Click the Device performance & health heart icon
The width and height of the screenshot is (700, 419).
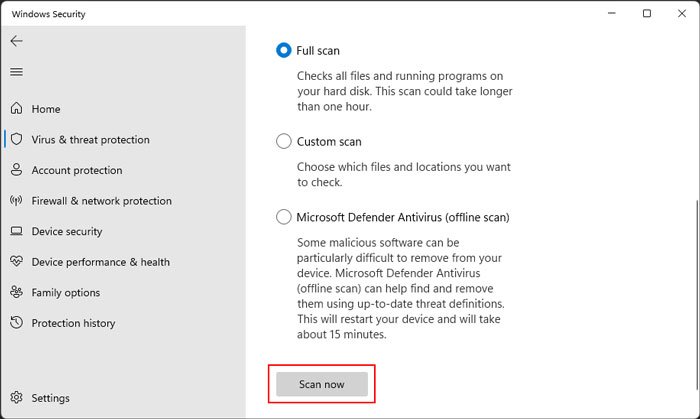pos(16,262)
